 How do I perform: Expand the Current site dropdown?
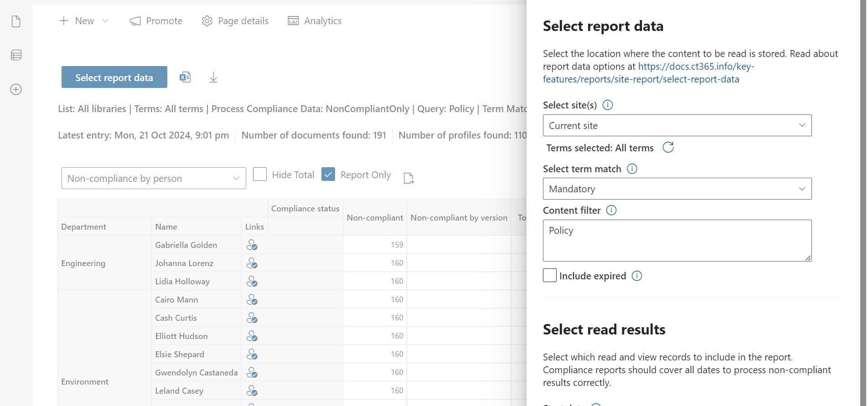pos(677,125)
